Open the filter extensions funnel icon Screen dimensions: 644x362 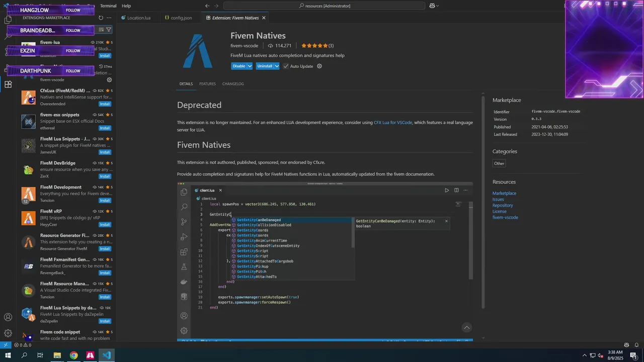(x=109, y=30)
